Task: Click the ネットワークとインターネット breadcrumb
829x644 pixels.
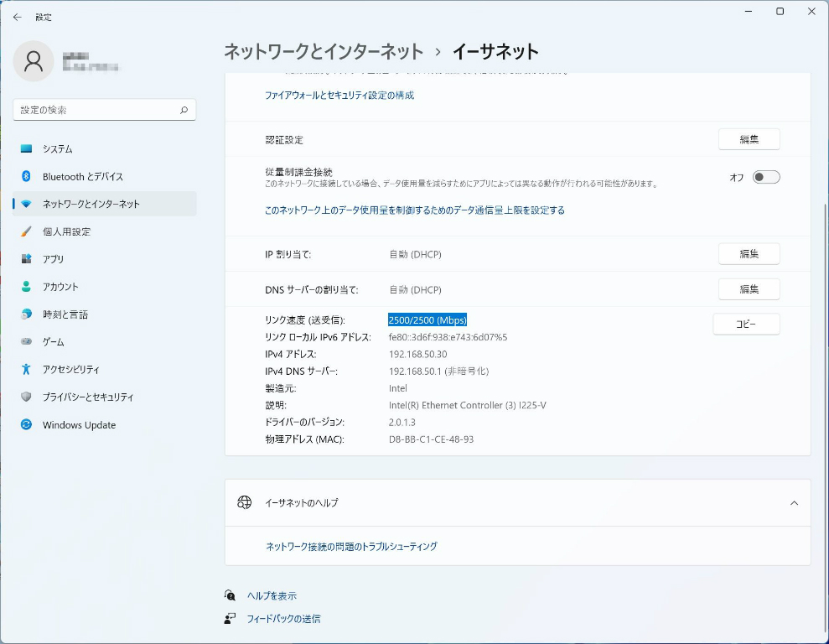Action: point(324,52)
